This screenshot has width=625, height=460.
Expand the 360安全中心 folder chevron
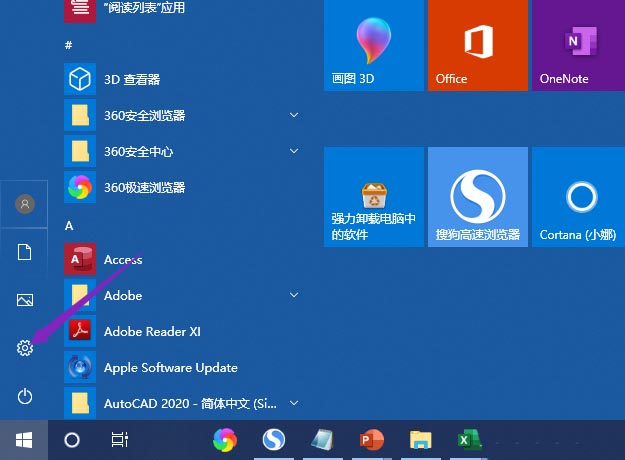point(294,151)
